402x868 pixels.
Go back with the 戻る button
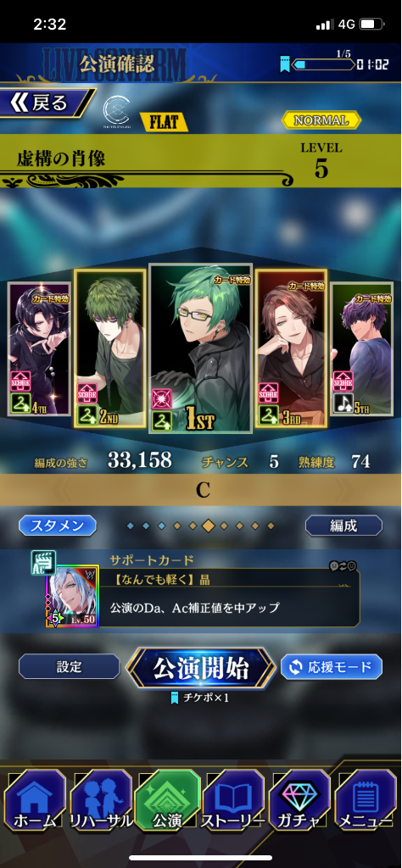click(47, 103)
